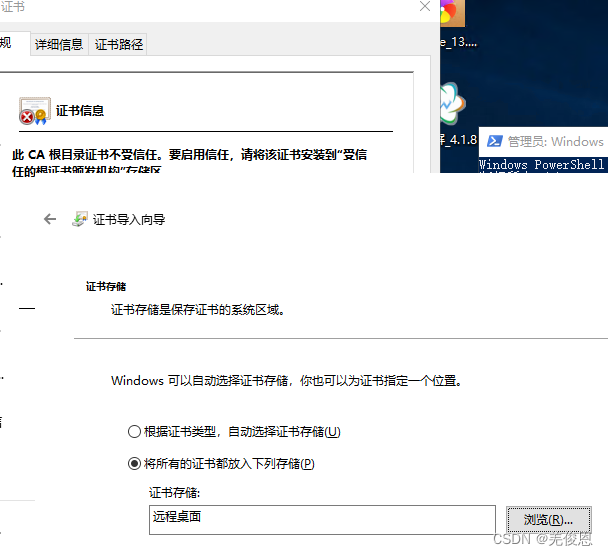Close the certificate dialog window

tap(425, 6)
